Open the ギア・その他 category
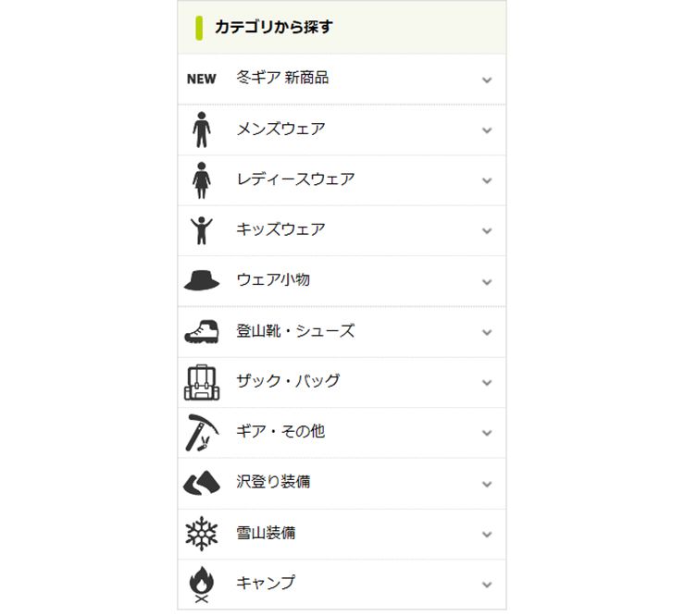The image size is (685, 616). point(280,432)
